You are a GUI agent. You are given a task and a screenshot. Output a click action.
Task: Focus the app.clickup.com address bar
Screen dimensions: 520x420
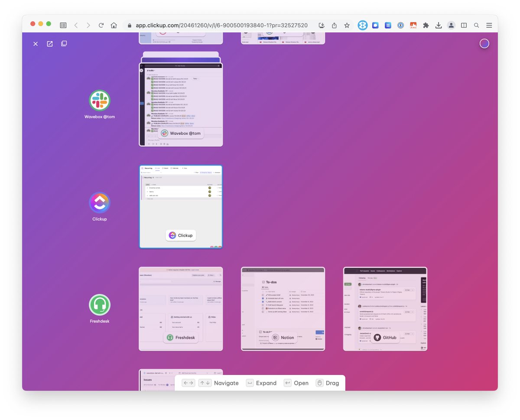[x=221, y=26]
